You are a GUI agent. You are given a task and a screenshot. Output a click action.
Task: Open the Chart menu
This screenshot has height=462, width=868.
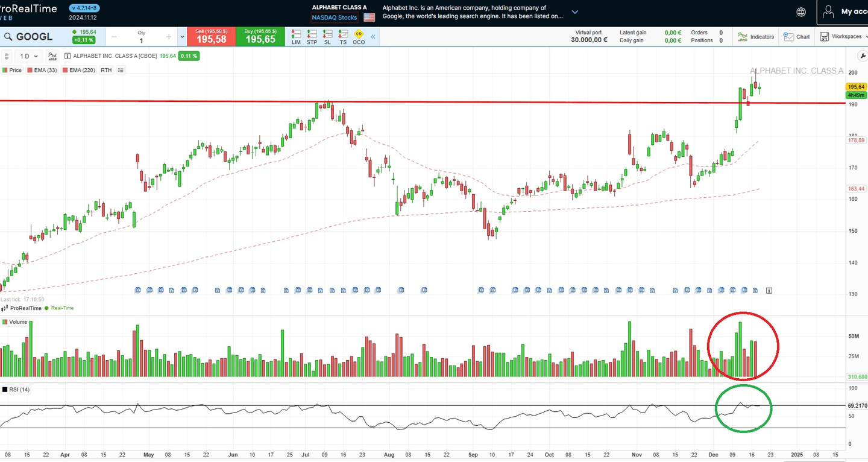pos(796,37)
